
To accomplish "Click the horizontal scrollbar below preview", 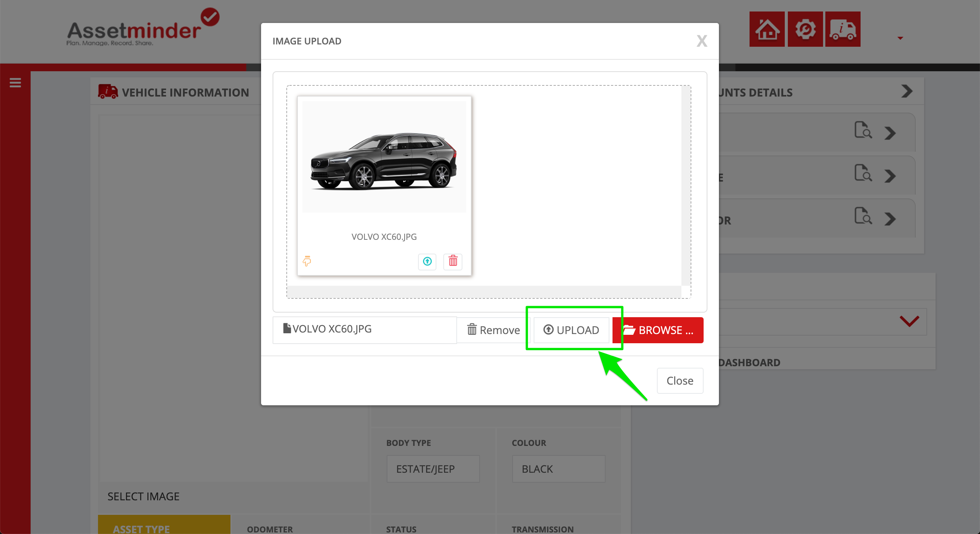I will 484,292.
